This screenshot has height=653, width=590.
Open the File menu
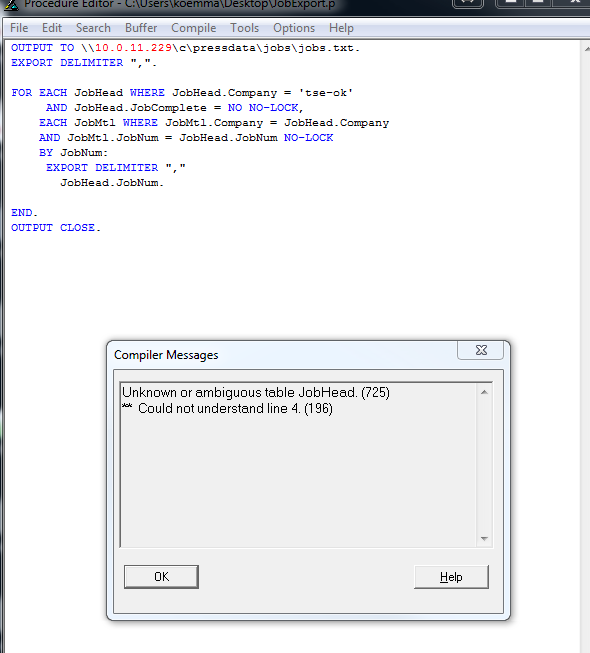coord(19,28)
